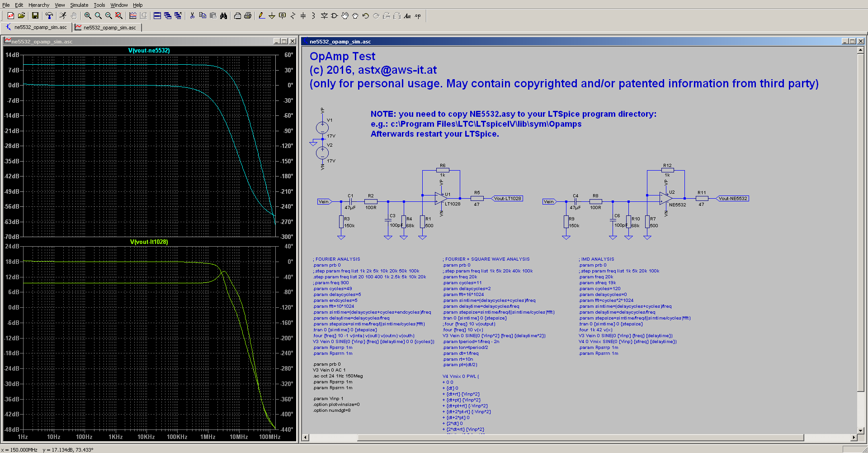Viewport: 868px width, 453px height.
Task: Maximize the waveform plot window
Action: [284, 41]
